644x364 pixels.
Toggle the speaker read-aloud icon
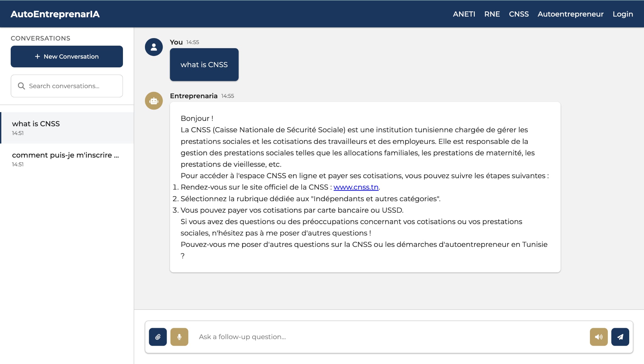click(598, 337)
